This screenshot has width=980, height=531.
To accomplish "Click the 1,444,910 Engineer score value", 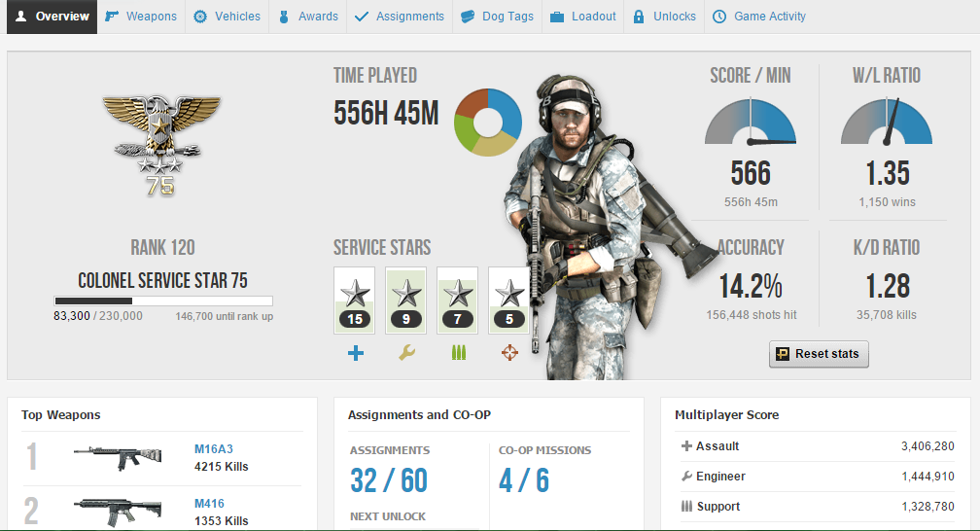I will click(927, 476).
